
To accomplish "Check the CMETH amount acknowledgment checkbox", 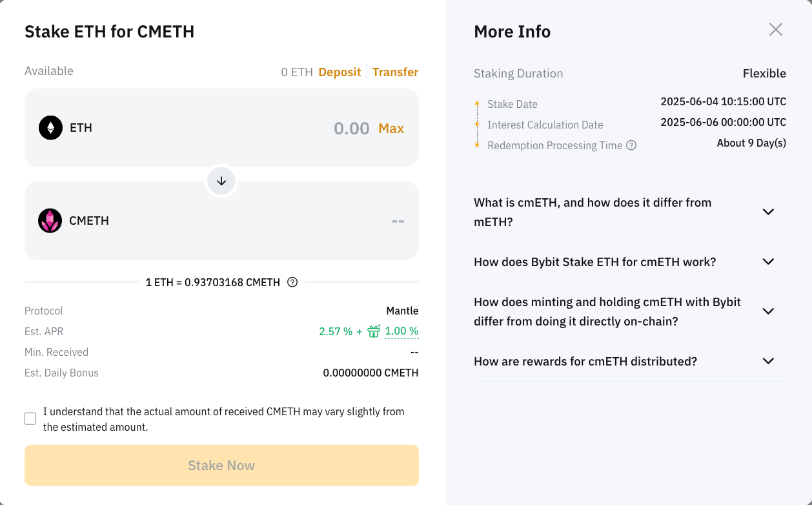I will pos(30,418).
